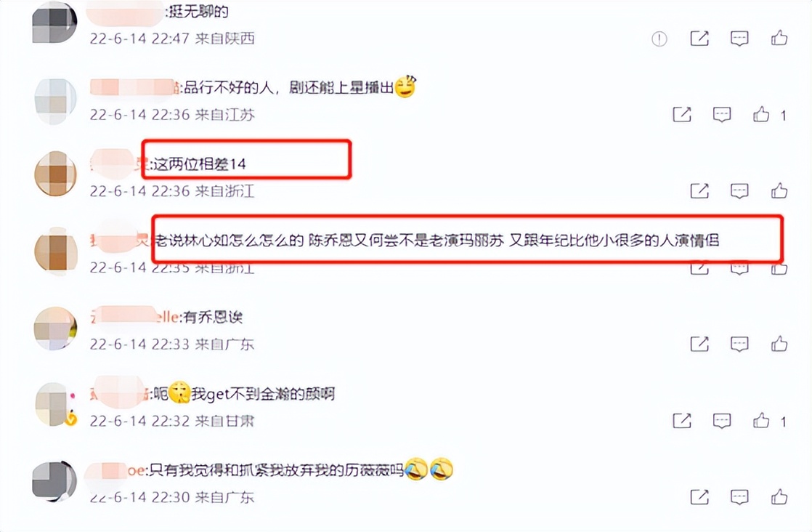Like the 有乔恩诶 comment from 广东

click(x=779, y=344)
